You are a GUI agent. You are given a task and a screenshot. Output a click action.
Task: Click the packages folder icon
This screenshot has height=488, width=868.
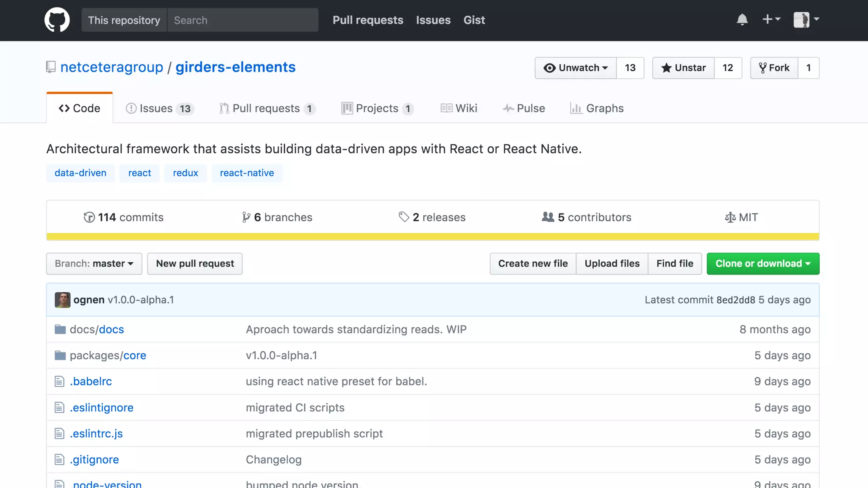pos(60,355)
